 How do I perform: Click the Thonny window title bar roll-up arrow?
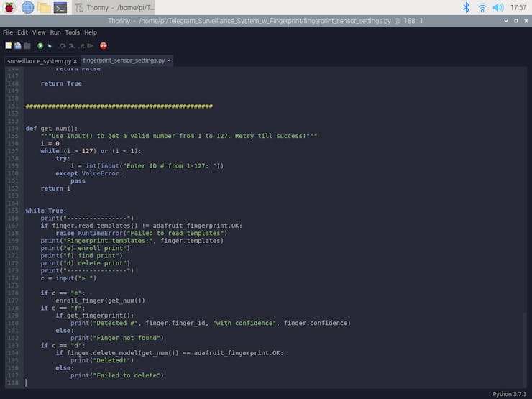(506, 21)
